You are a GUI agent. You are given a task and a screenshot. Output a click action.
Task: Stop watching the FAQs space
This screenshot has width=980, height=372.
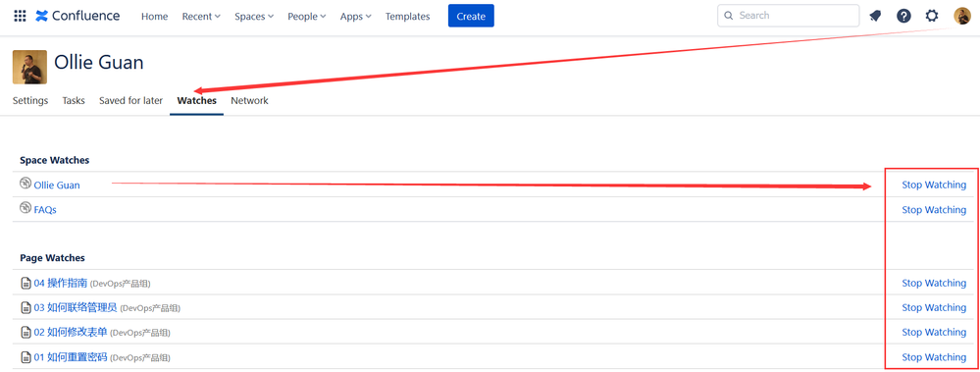934,209
